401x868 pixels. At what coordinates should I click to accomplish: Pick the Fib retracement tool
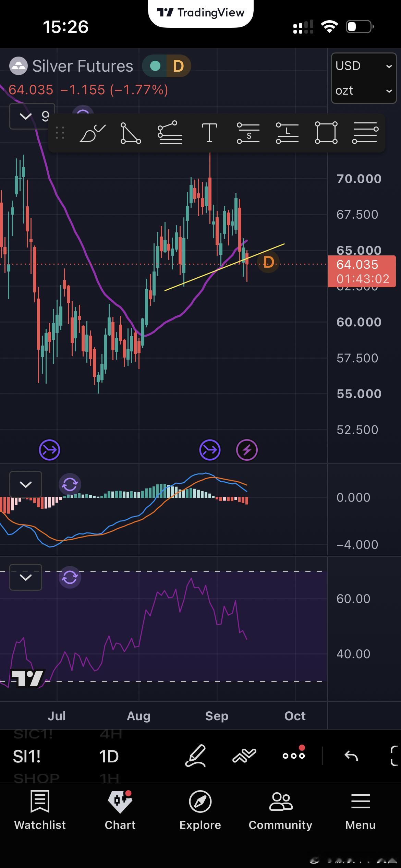[x=170, y=133]
